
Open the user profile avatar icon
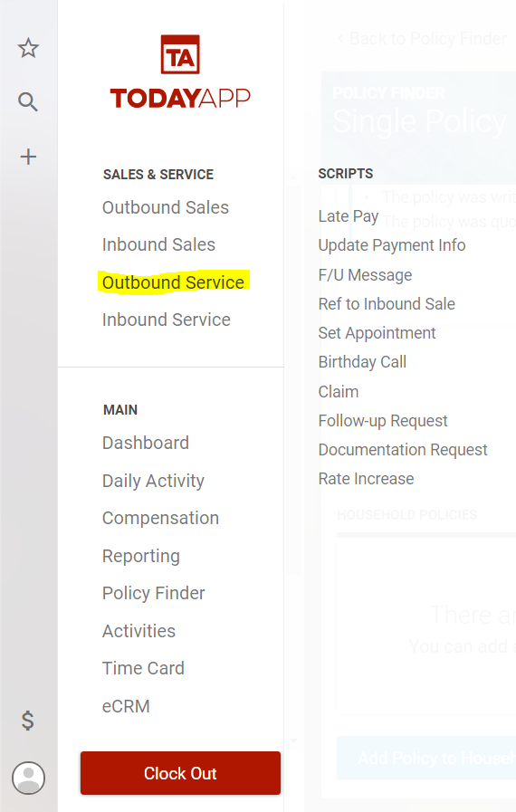point(28,778)
